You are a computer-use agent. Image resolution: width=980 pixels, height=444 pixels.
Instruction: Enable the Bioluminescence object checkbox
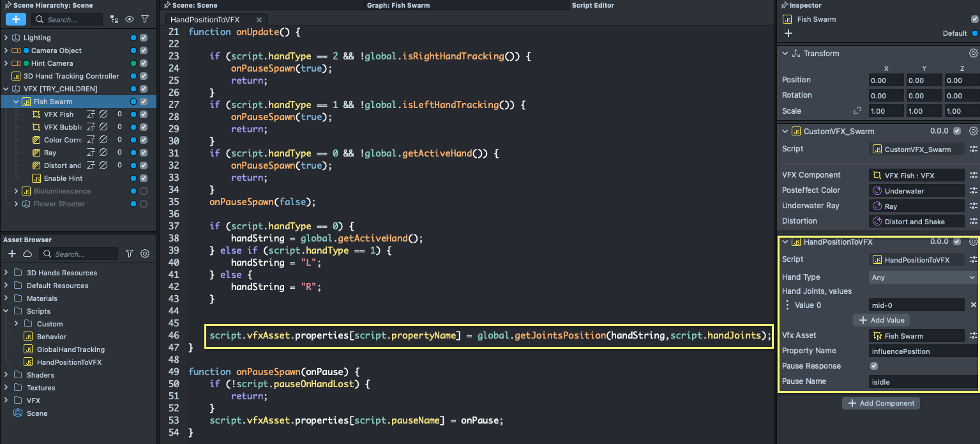(144, 191)
